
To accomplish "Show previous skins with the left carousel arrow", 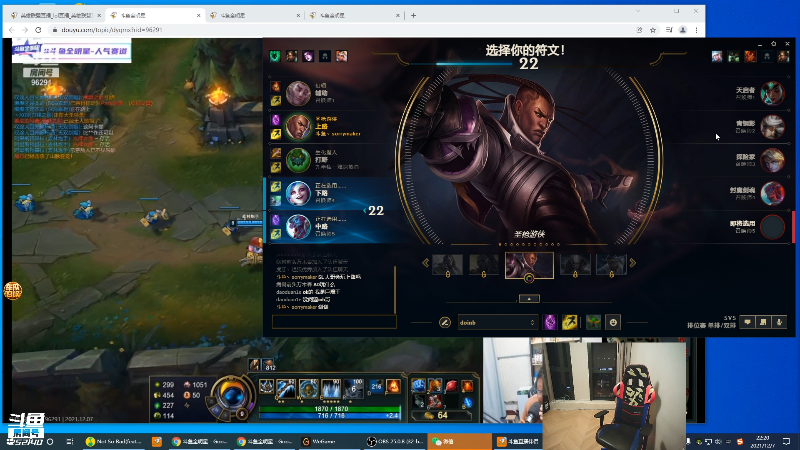I will pyautogui.click(x=426, y=263).
